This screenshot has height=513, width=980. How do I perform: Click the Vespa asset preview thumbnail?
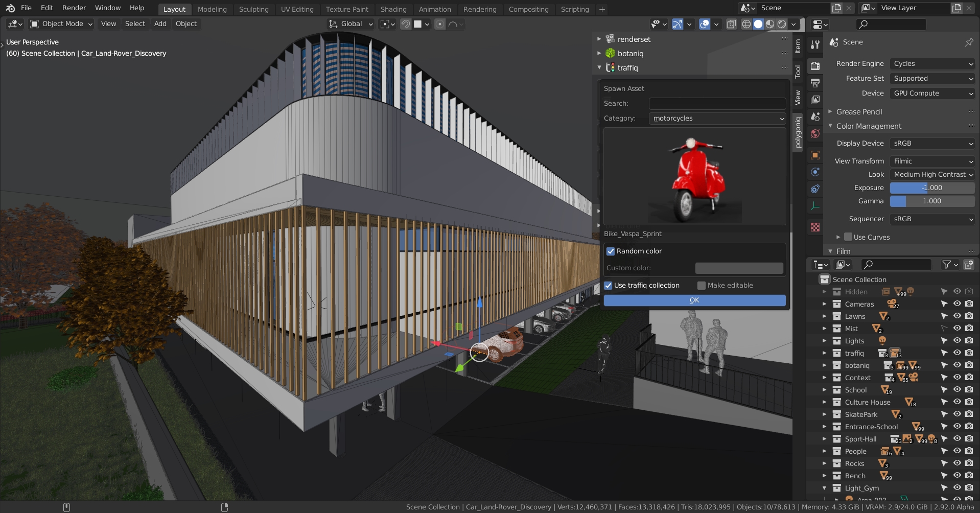point(694,176)
